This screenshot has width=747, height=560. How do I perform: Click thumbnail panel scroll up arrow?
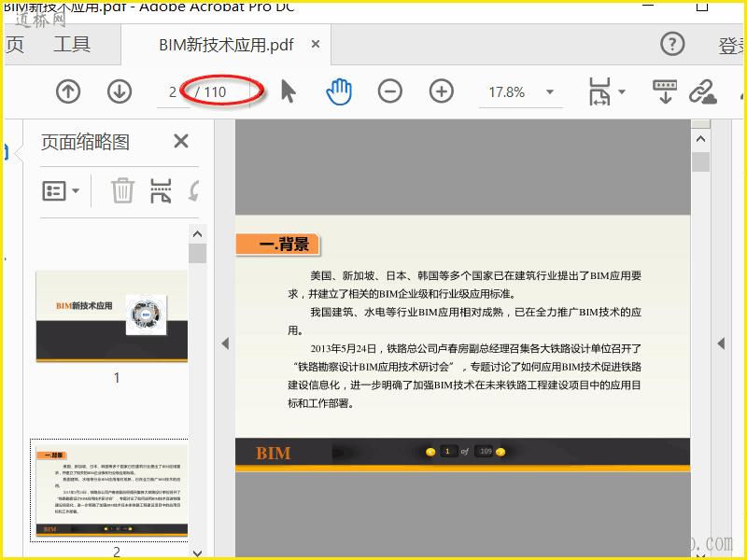pyautogui.click(x=197, y=234)
